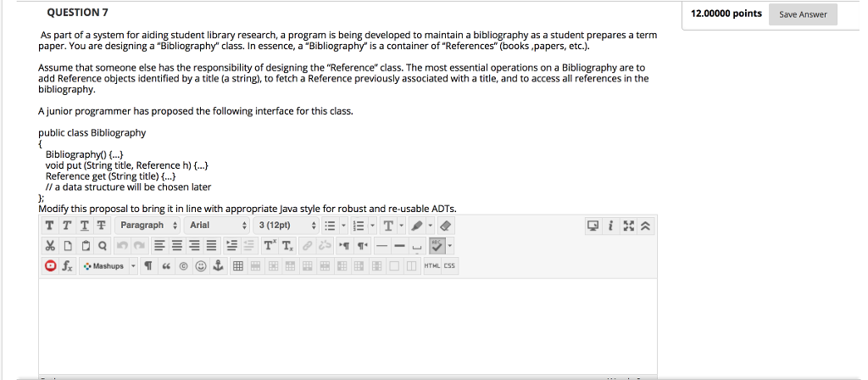Viewport: 868px width, 380px height.
Task: Click the Paste clipboard icon
Action: [x=84, y=246]
